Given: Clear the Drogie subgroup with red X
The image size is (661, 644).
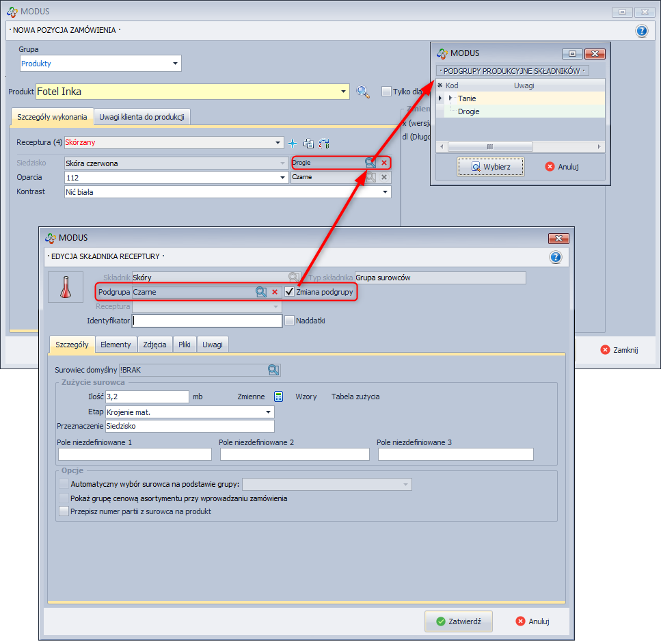Looking at the screenshot, I should (x=384, y=163).
